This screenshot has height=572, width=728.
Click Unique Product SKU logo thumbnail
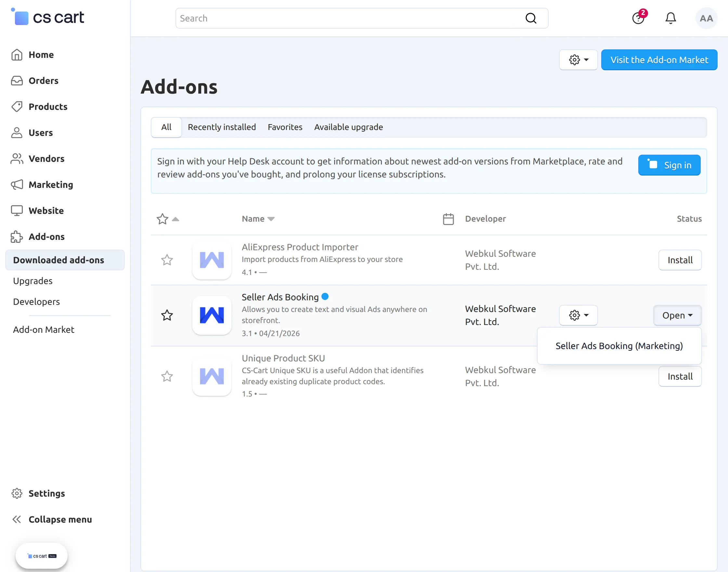(212, 376)
